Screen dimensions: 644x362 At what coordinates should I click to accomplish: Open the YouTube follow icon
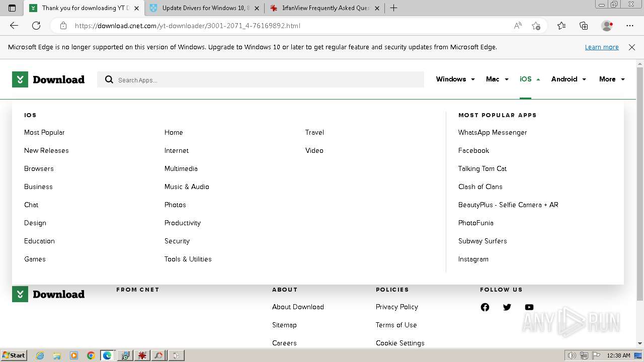tap(529, 307)
